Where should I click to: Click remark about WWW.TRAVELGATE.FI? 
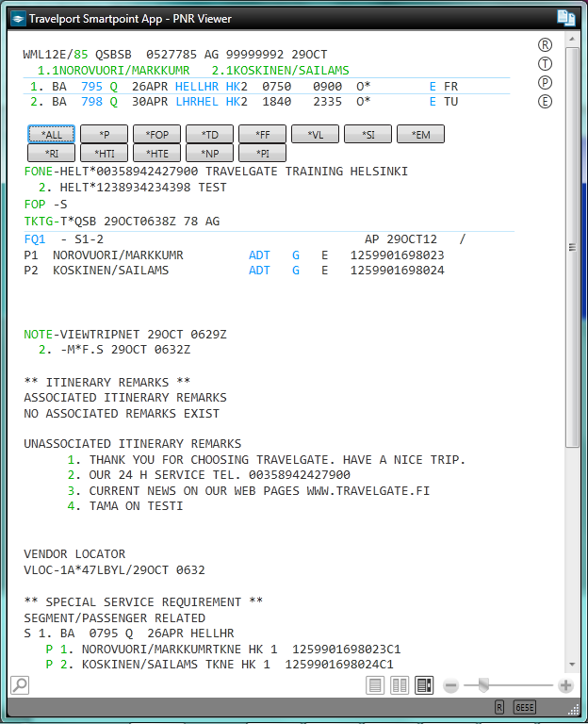(x=259, y=490)
